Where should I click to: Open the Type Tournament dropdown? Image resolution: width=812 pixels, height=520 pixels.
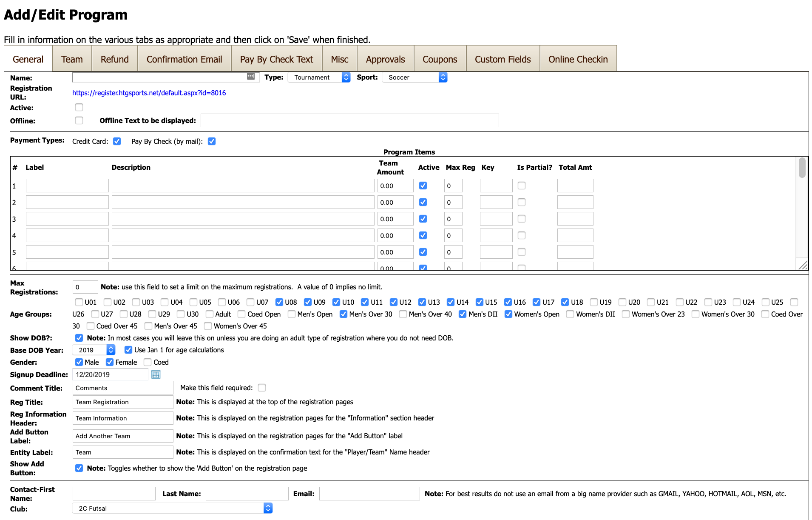coord(319,77)
